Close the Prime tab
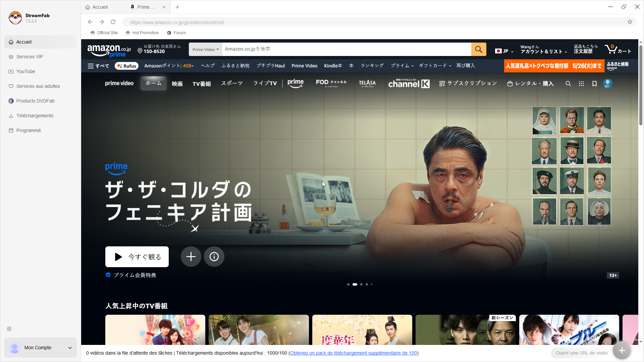644x362 pixels. tap(164, 7)
